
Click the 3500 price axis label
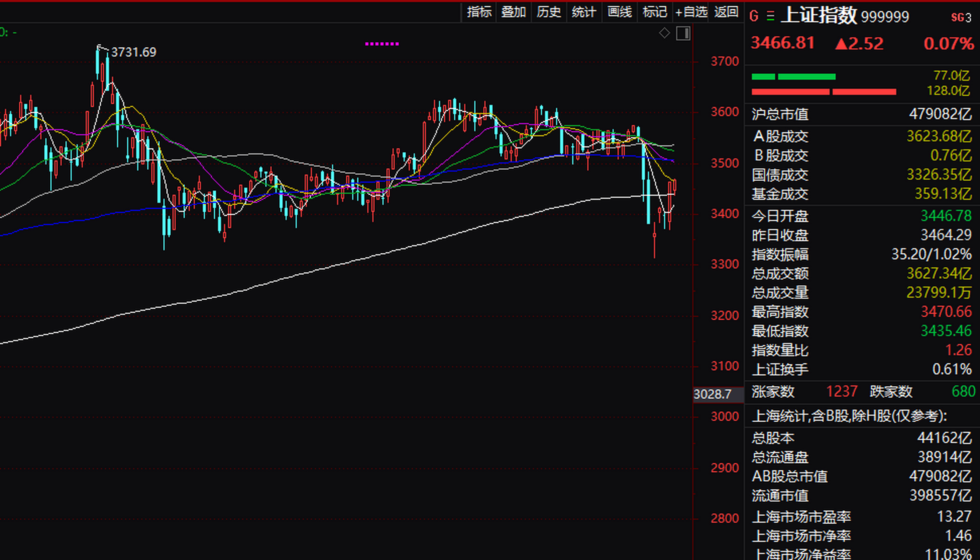[x=725, y=163]
